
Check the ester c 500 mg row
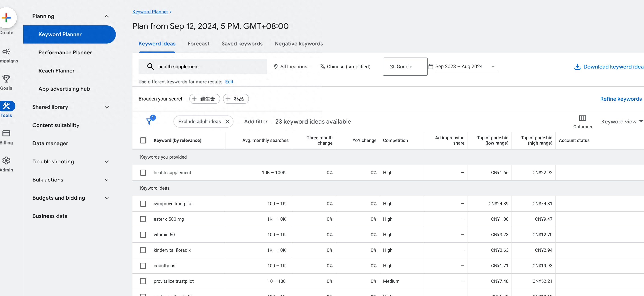click(x=143, y=219)
